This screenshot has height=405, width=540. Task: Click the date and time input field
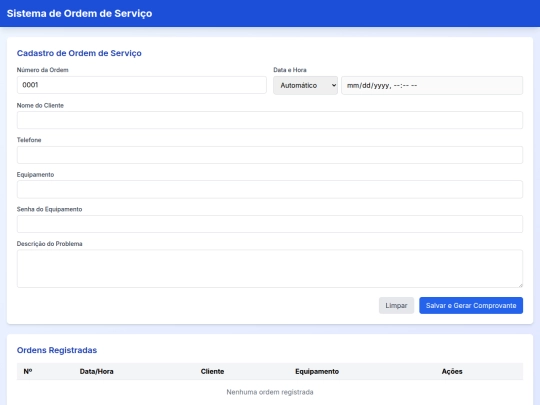(432, 85)
